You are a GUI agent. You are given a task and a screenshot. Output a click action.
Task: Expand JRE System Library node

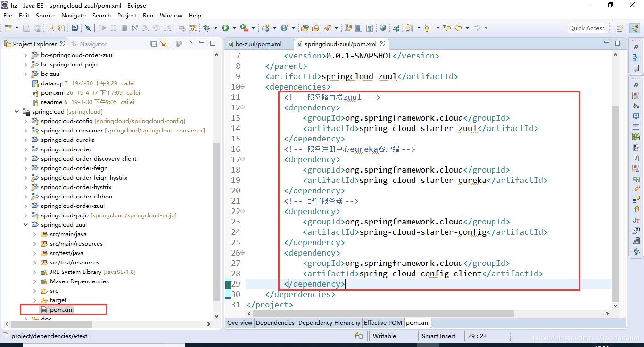pos(34,272)
